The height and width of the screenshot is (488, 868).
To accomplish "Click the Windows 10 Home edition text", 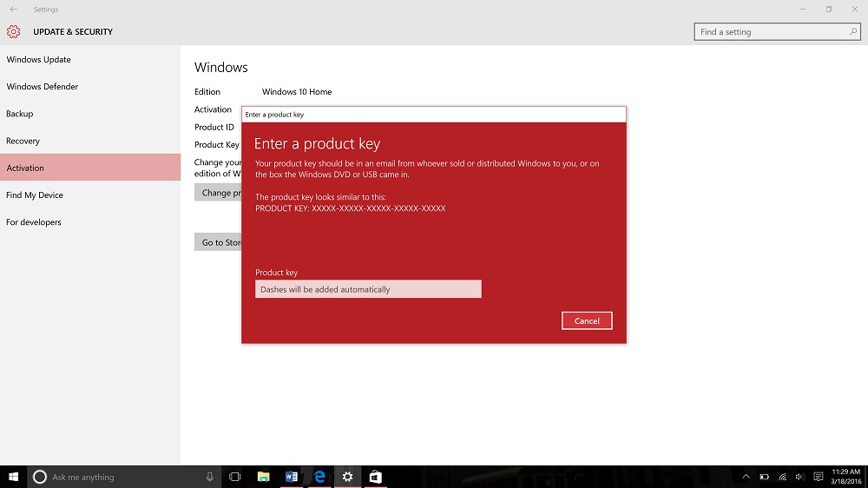I will click(297, 92).
